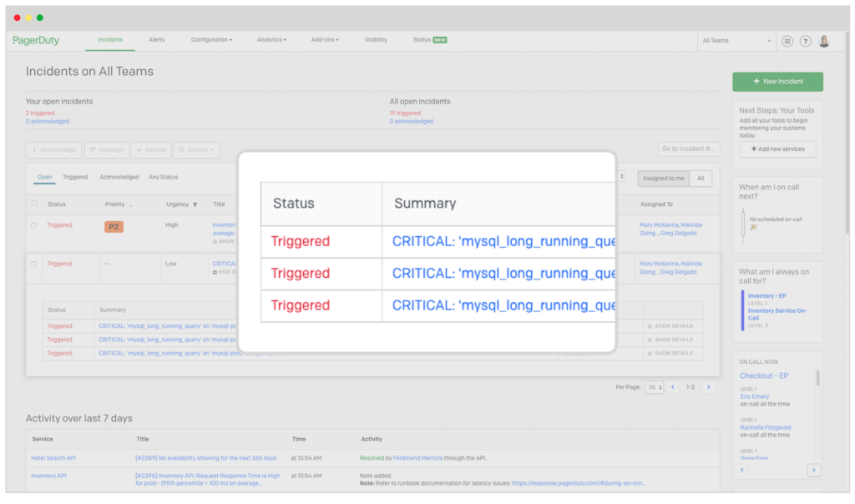Open Inventory Service On-Call link
Image resolution: width=855 pixels, height=504 pixels.
[x=777, y=315]
